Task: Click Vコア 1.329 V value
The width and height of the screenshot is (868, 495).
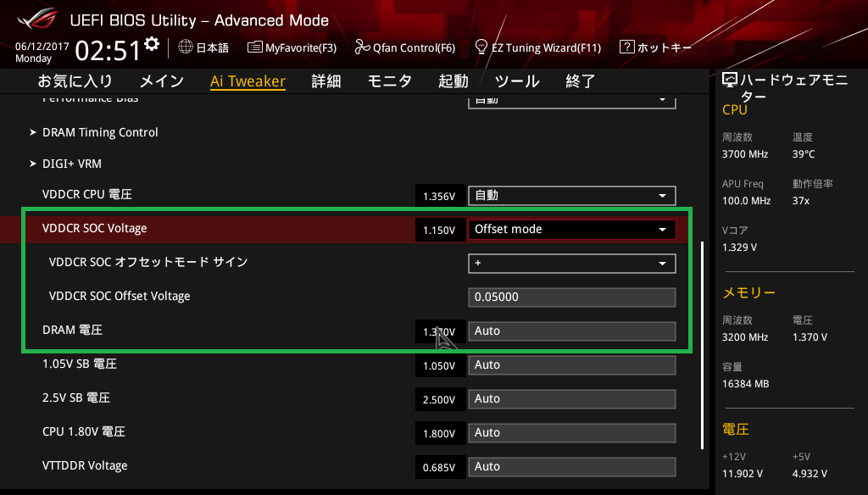Action: 739,247
